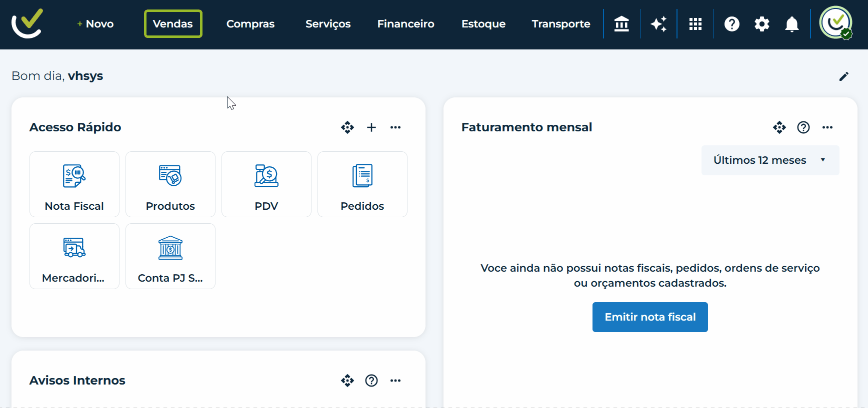
Task: Open the Pedidos shortcut
Action: click(x=362, y=184)
